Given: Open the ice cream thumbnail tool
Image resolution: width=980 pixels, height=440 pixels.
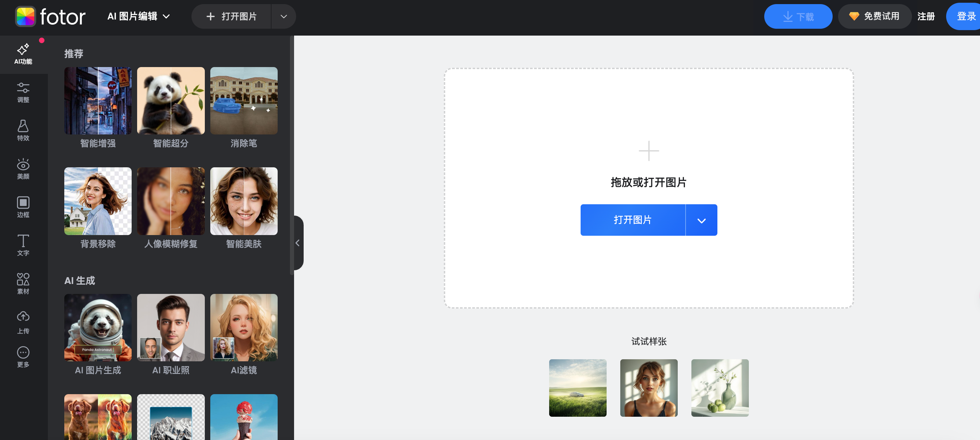Looking at the screenshot, I should 244,417.
